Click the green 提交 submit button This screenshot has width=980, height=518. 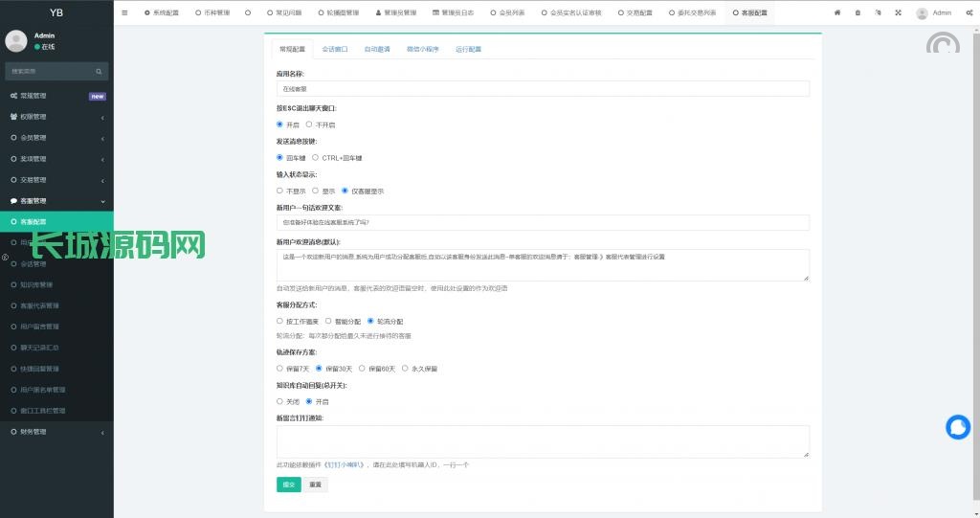288,484
